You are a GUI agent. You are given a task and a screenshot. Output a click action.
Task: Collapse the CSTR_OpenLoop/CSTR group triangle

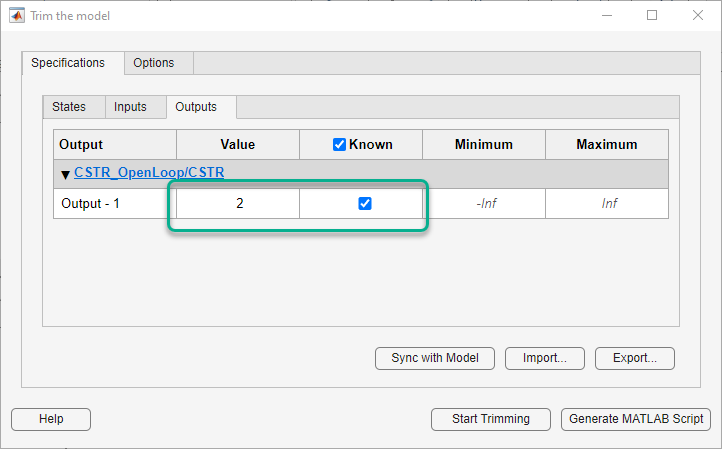coord(65,174)
